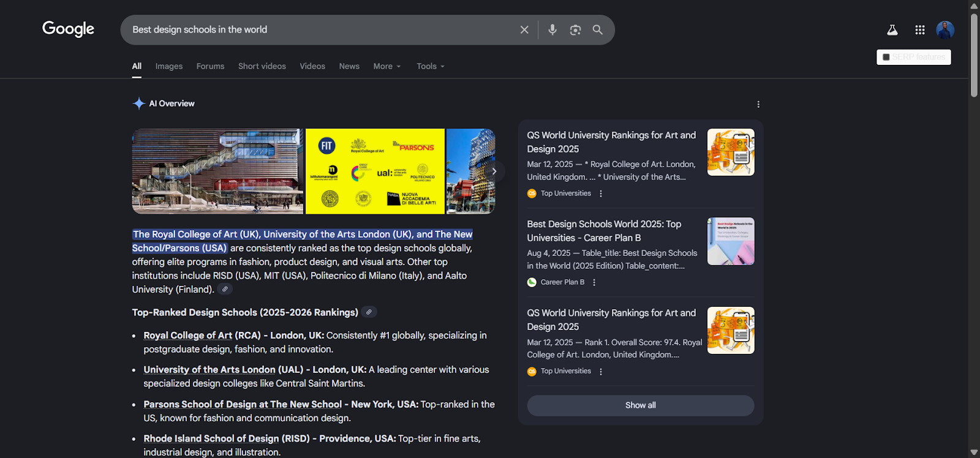This screenshot has width=980, height=458.
Task: Switch to the News tab
Action: [x=349, y=66]
